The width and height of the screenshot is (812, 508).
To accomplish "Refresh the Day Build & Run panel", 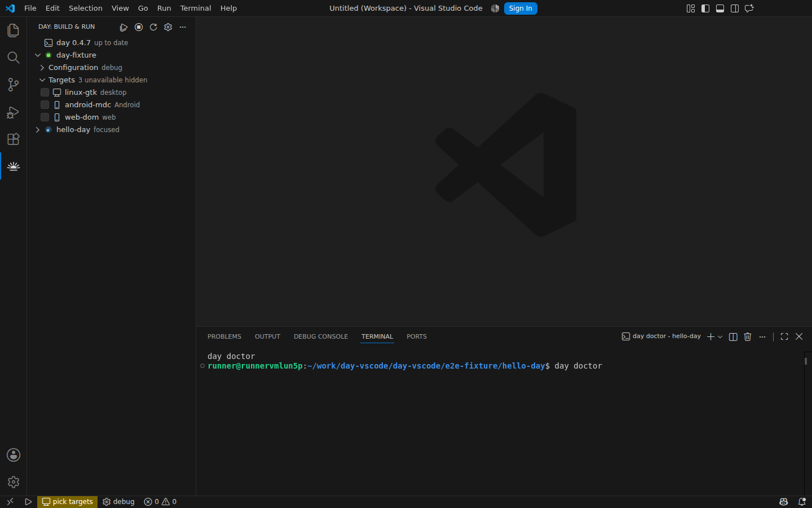I will coord(153,27).
